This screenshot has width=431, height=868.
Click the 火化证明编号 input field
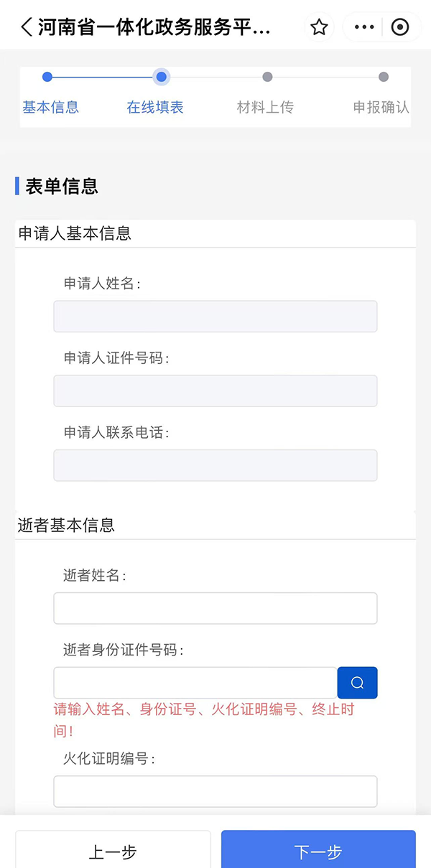(x=215, y=790)
